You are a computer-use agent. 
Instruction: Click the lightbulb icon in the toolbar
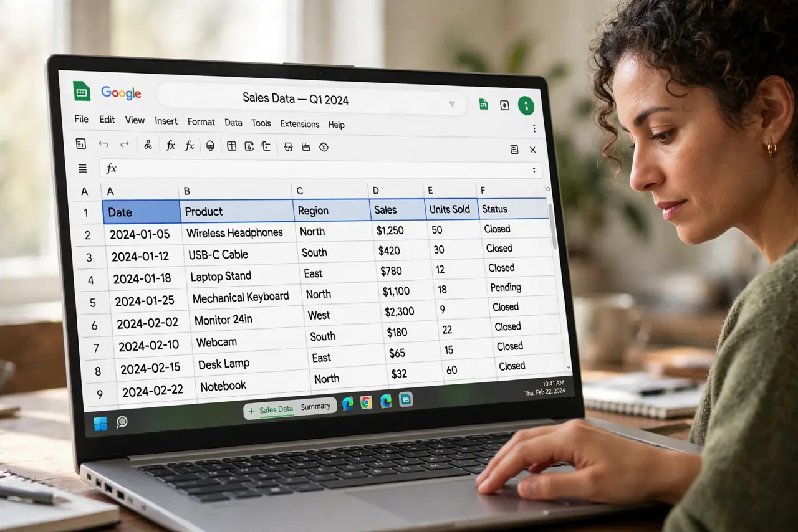click(210, 146)
